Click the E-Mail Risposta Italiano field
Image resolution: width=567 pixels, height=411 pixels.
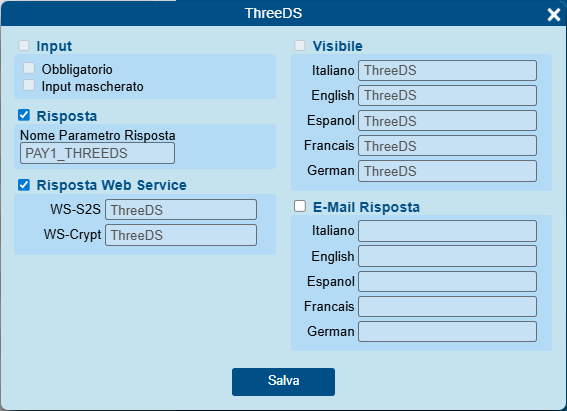[x=448, y=231]
